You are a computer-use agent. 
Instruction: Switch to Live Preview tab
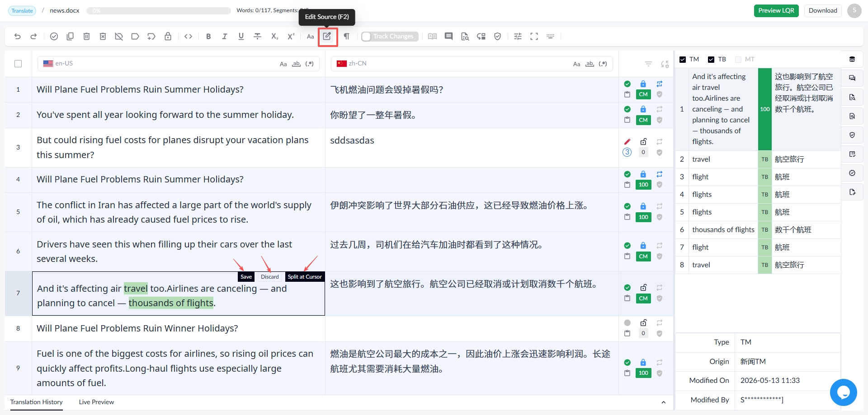point(96,402)
